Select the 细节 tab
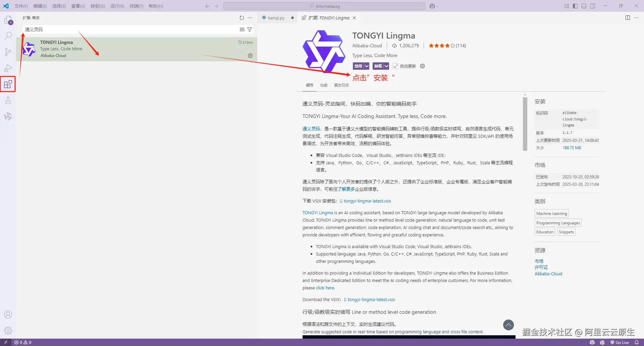The width and height of the screenshot is (644, 346). [x=310, y=85]
